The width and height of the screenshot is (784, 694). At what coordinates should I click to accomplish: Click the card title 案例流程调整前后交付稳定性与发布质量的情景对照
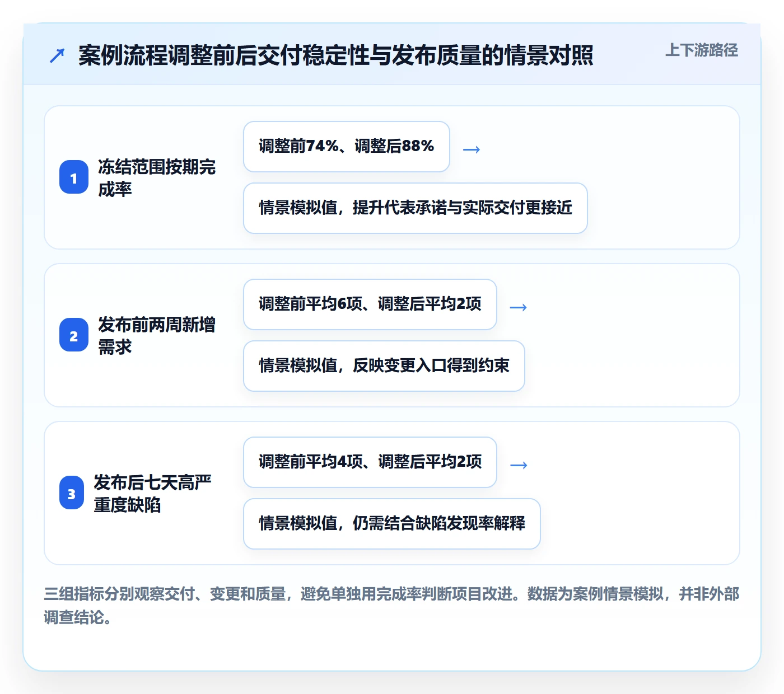(x=336, y=55)
